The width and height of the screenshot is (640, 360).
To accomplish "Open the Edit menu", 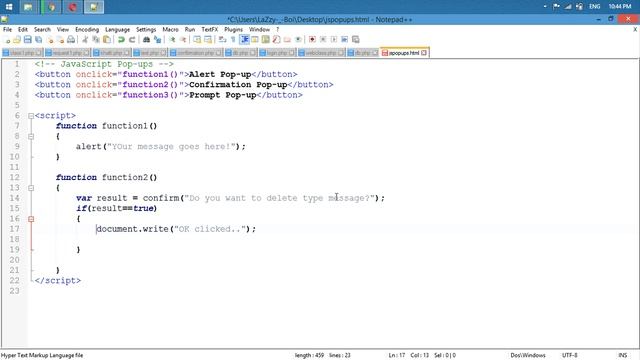I will point(23,29).
